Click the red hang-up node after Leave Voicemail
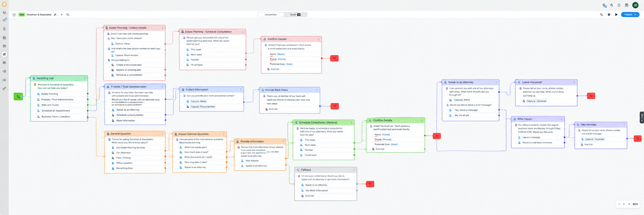The width and height of the screenshot is (644, 215). pyautogui.click(x=591, y=96)
